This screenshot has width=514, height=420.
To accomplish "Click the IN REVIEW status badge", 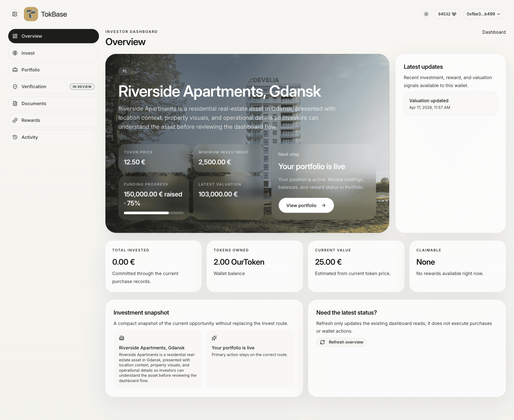I will coord(82,87).
